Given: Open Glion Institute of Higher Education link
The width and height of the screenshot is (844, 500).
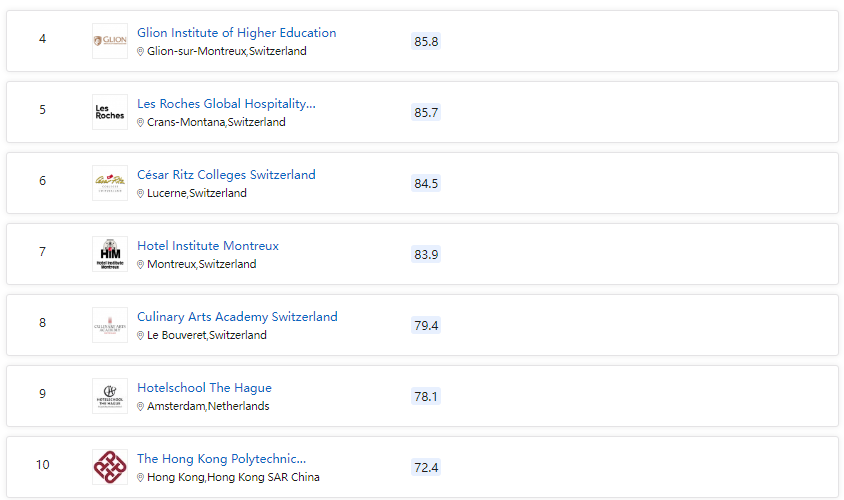Looking at the screenshot, I should 236,33.
